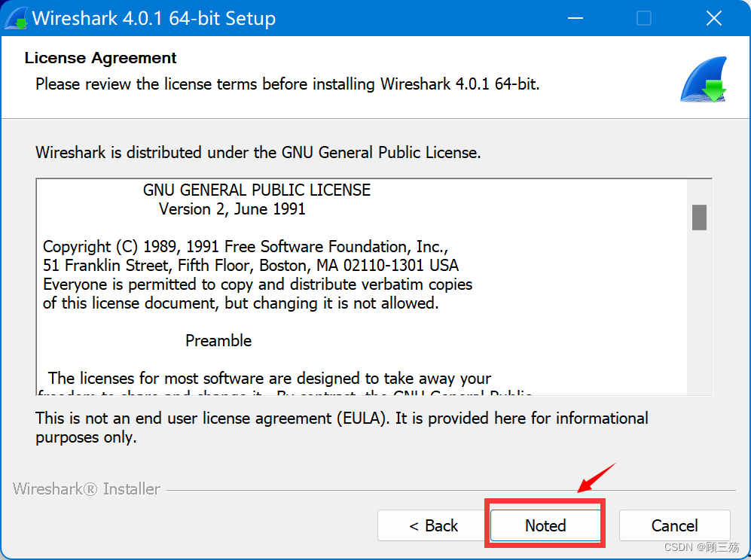Click the "This is not an end user license" note
This screenshot has width=751, height=560.
point(341,428)
